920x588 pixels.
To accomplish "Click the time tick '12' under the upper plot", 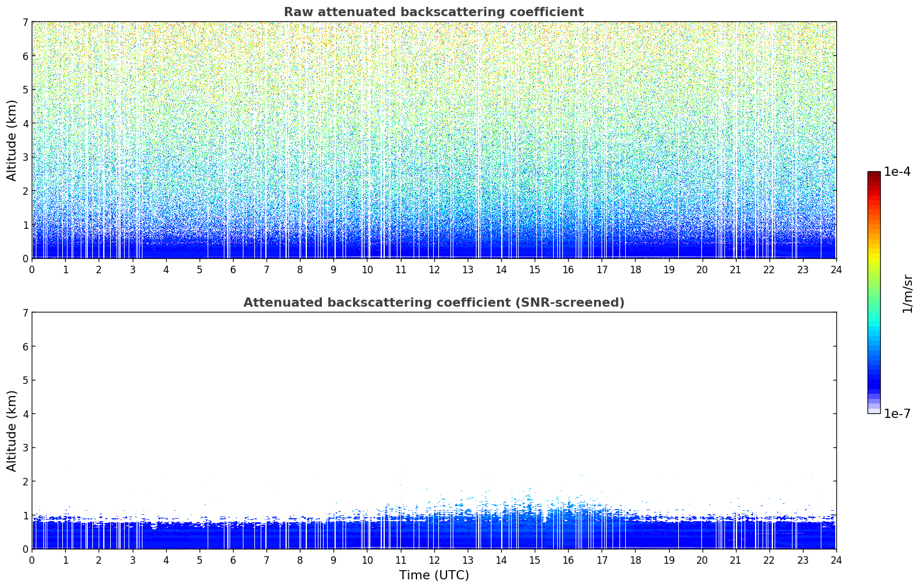I will (x=434, y=270).
